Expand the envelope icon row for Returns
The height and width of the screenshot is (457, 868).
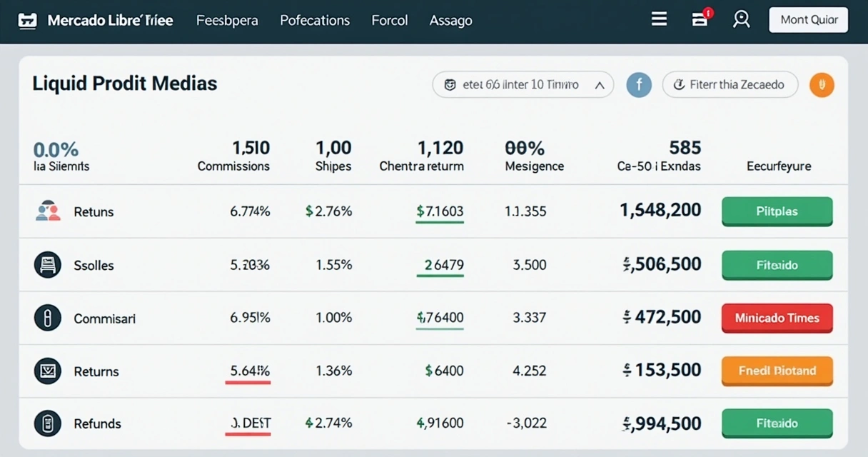(47, 371)
